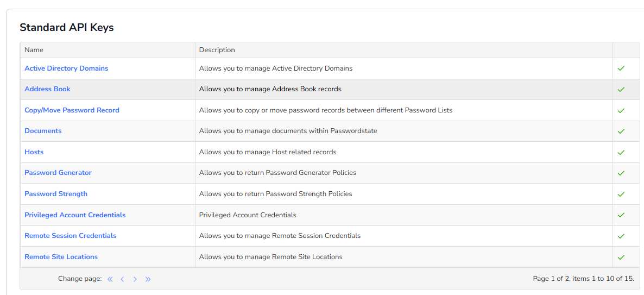The height and width of the screenshot is (295, 644).
Task: Open the Documents API key link
Action: click(x=43, y=130)
